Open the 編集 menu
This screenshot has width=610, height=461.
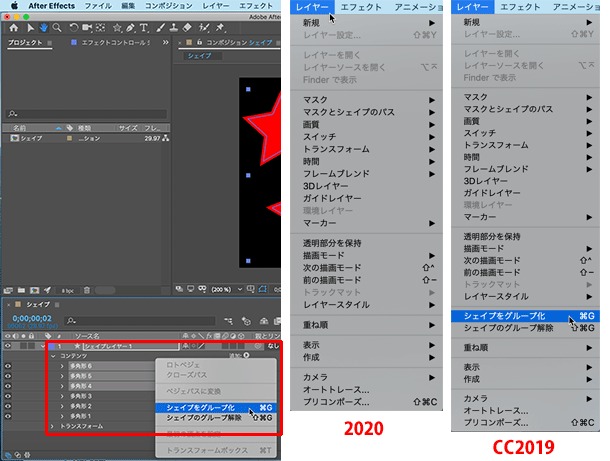coord(128,6)
